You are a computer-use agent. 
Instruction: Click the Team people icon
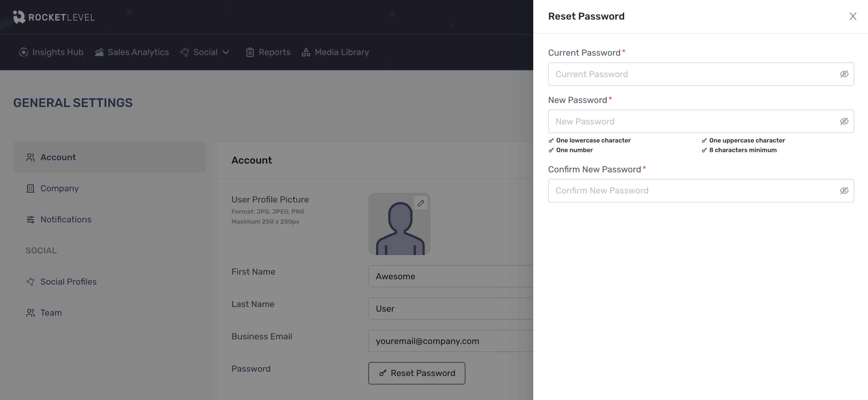click(x=30, y=313)
